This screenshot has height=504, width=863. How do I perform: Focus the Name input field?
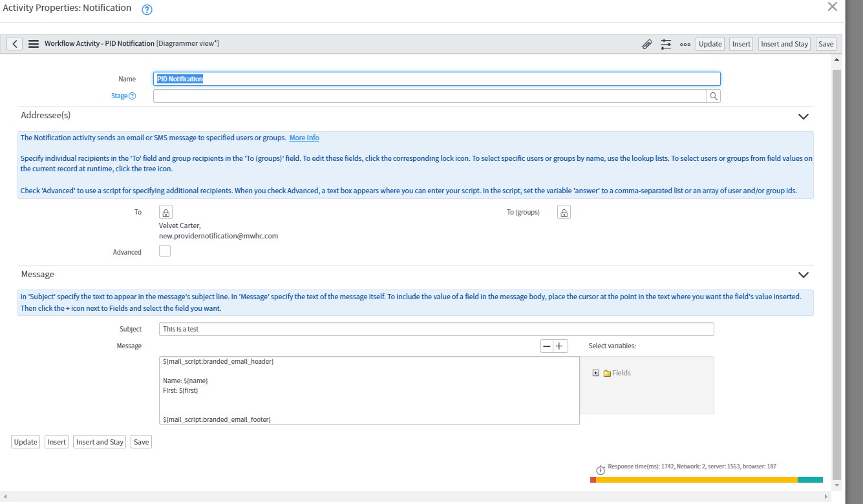[x=437, y=79]
